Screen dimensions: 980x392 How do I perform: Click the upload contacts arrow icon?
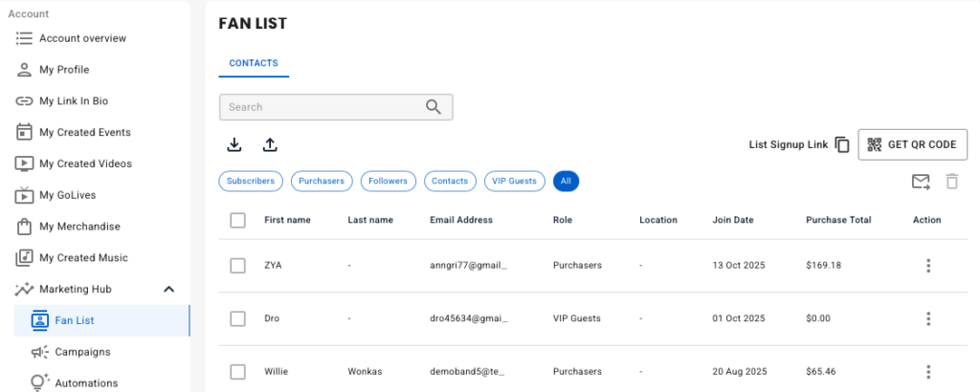click(270, 145)
